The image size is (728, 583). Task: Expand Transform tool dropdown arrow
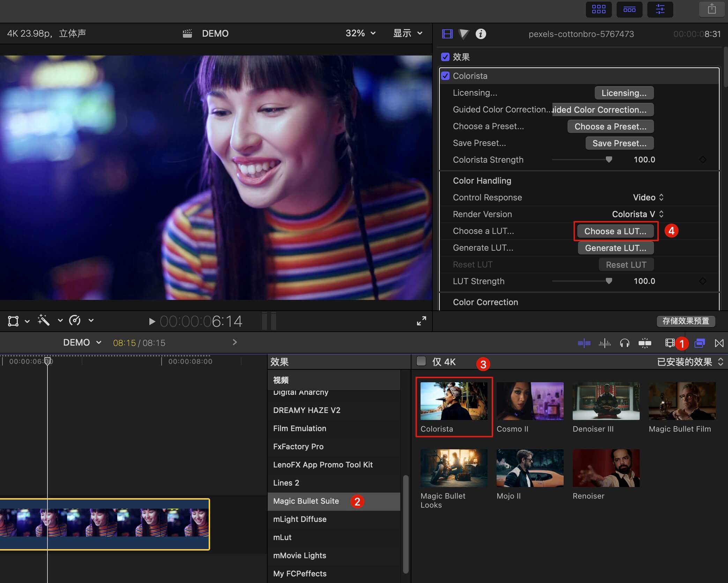click(27, 321)
